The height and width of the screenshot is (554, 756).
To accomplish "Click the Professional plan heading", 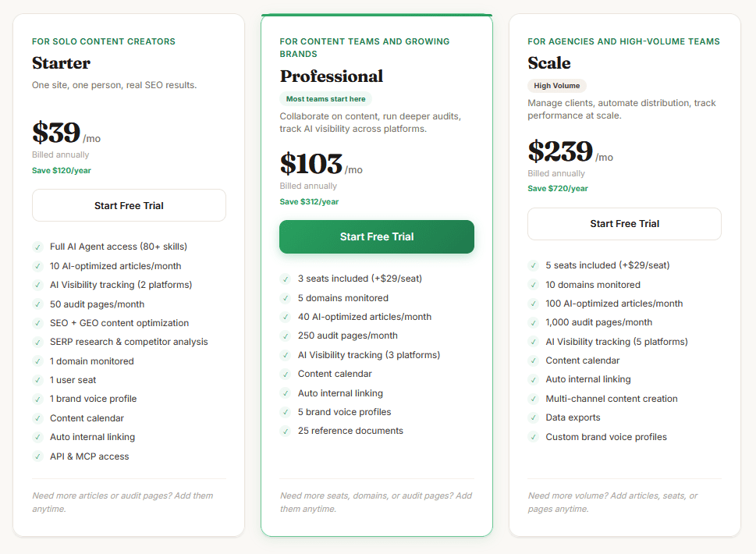I will 332,76.
